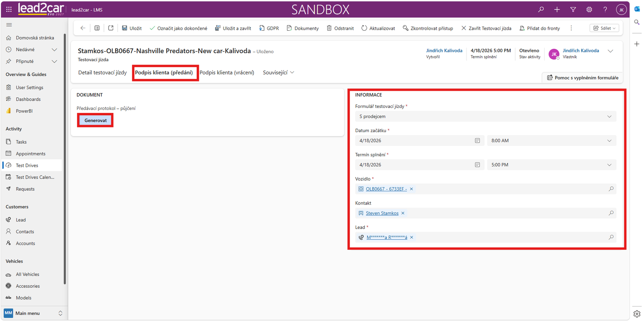Open the OLB0667 - 6733EF vehicle link
This screenshot has height=321, width=644.
click(x=386, y=189)
